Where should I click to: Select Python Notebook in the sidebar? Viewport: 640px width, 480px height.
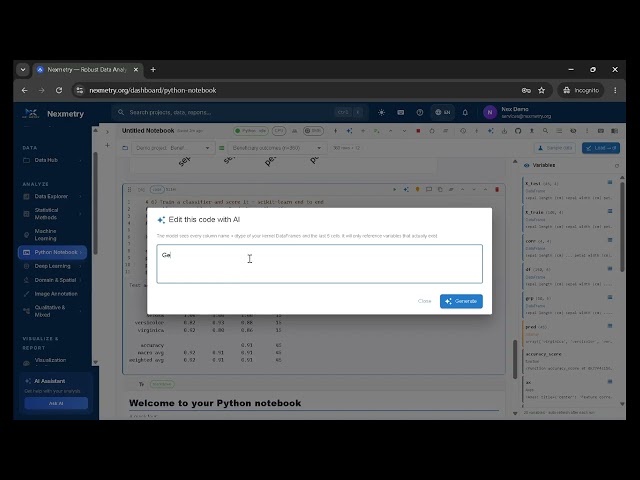point(52,252)
